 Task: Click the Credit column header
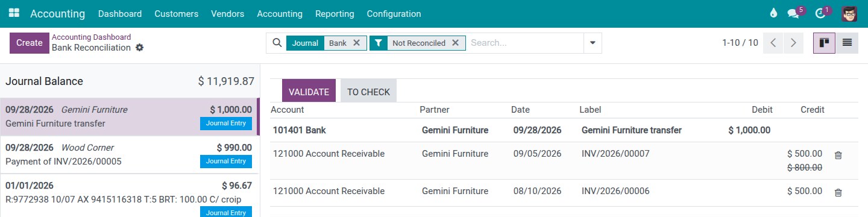pyautogui.click(x=812, y=110)
